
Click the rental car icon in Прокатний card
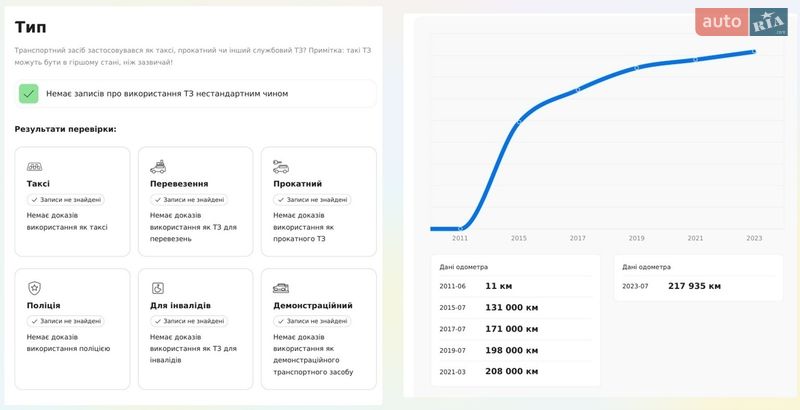pos(281,166)
